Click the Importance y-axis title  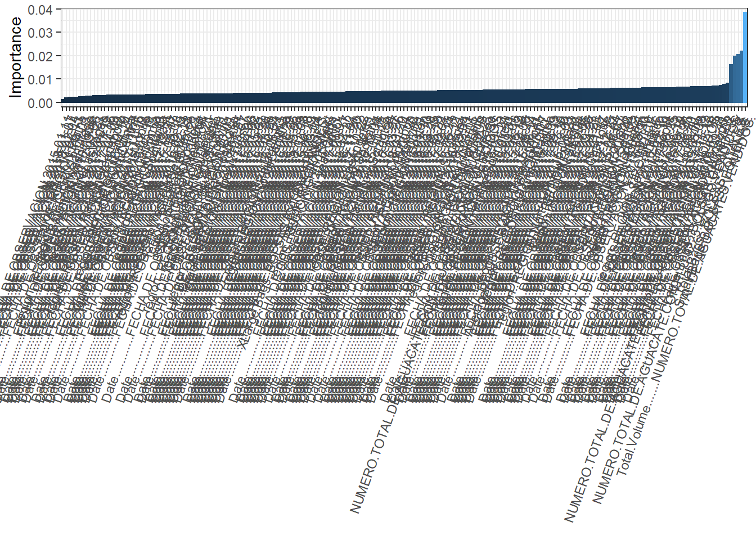15,57
